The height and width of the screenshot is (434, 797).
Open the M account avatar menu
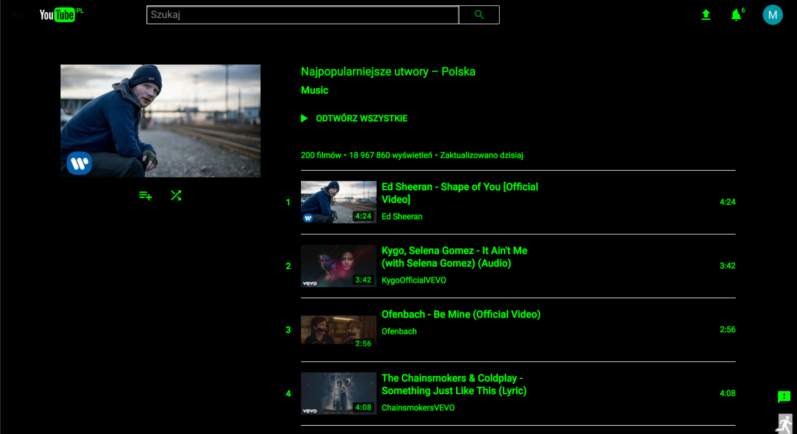772,15
